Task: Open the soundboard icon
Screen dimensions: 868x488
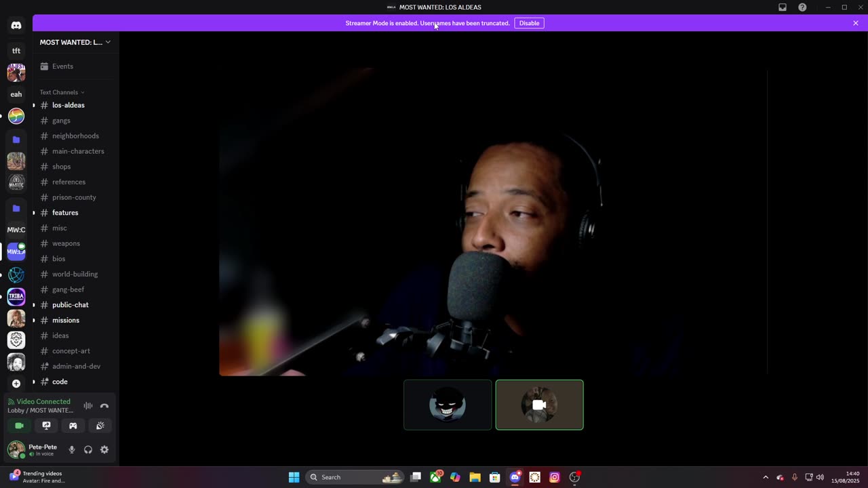Action: pos(100,426)
